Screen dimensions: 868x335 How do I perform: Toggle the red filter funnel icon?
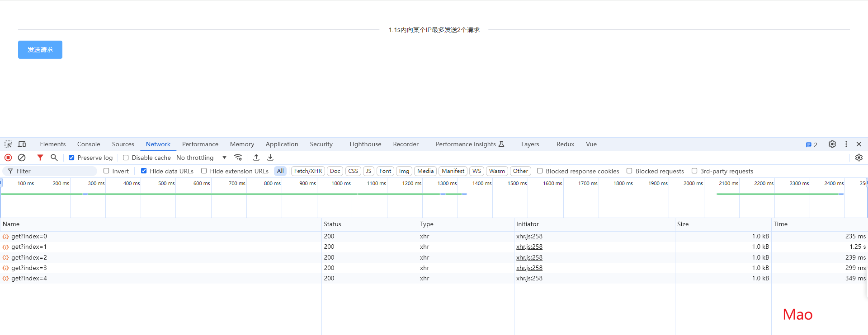(40, 158)
